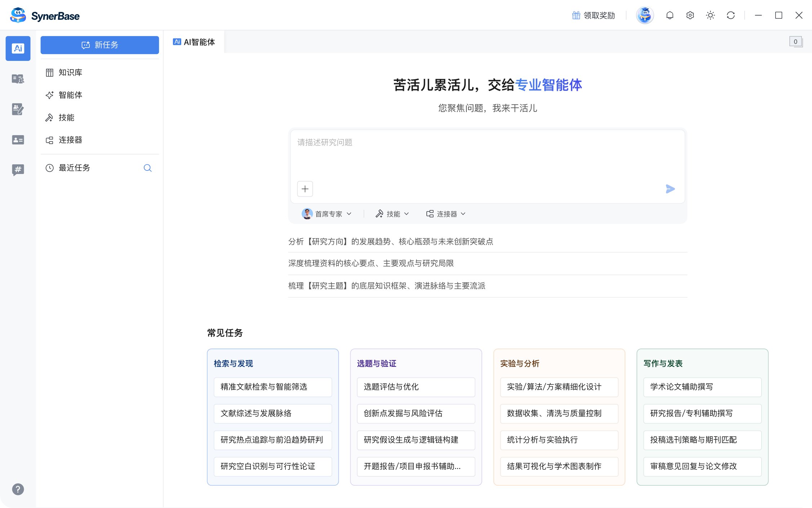Open the help question mark icon
Viewport: 812px width, 508px height.
(18, 489)
